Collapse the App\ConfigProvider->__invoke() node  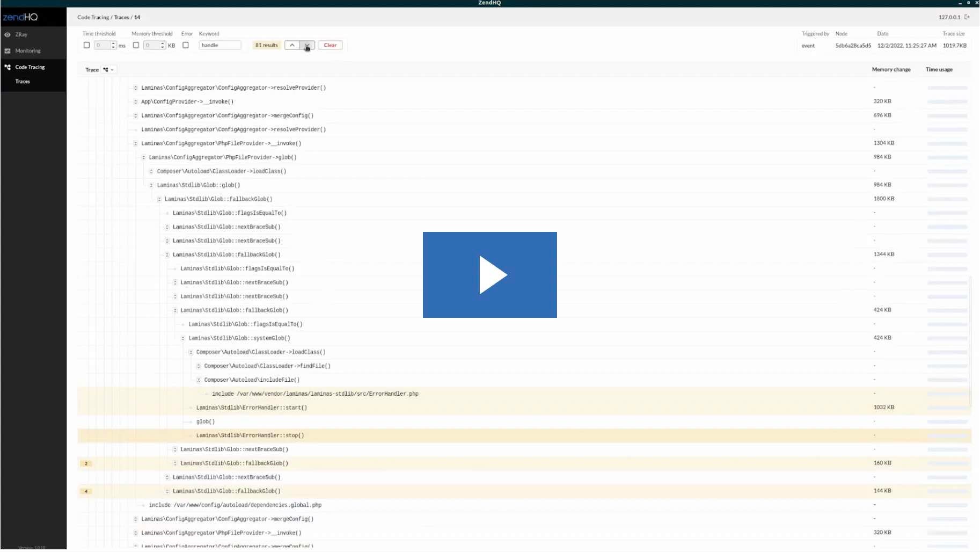(135, 101)
